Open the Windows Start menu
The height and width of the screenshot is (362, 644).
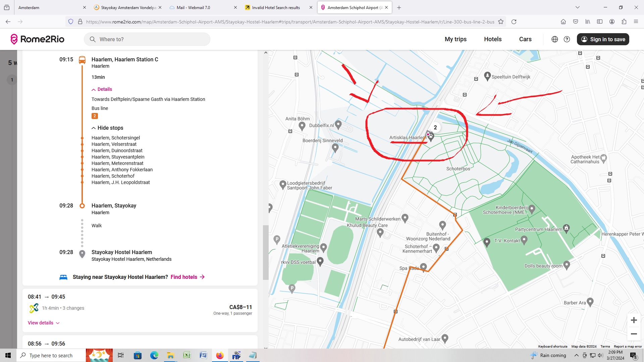(x=8, y=355)
